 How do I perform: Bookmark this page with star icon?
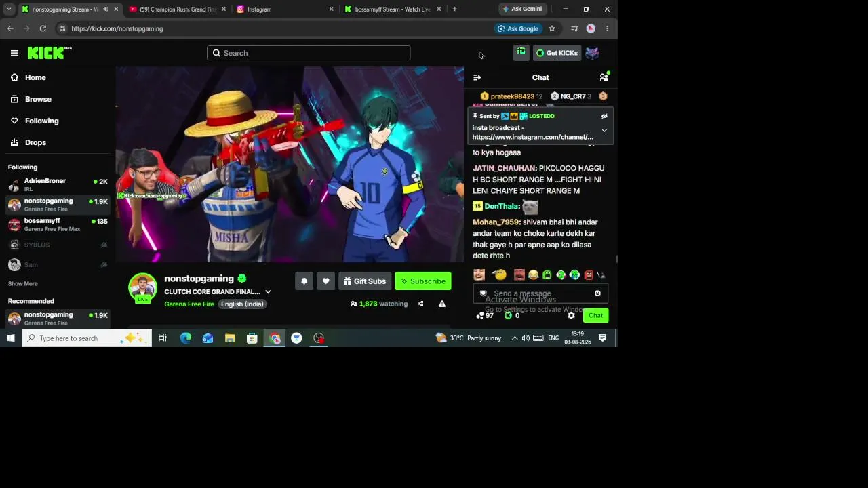pyautogui.click(x=552, y=28)
